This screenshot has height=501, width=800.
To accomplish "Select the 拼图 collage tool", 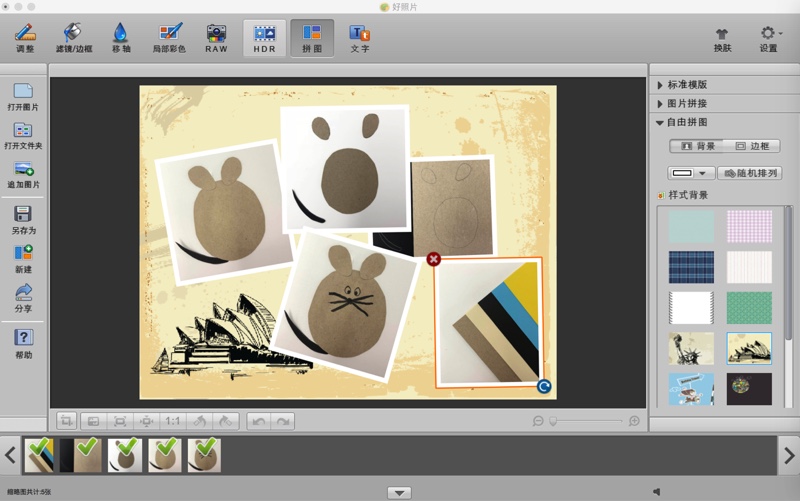I will (312, 38).
